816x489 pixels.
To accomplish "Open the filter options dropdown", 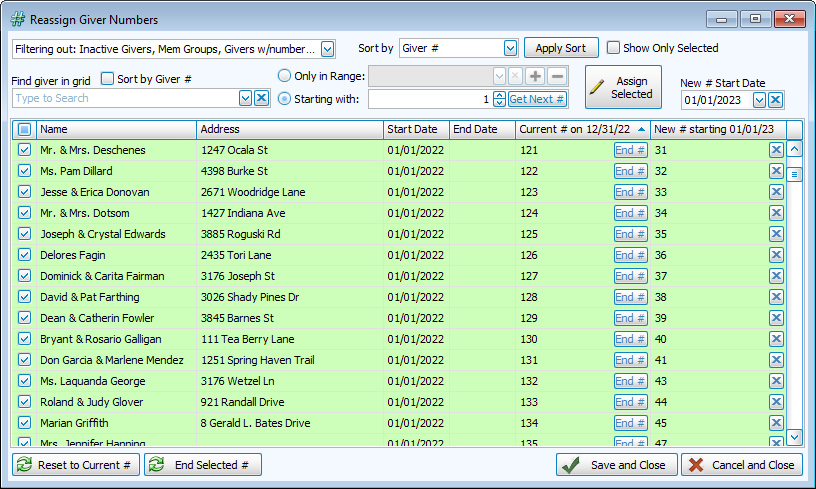I will [328, 48].
